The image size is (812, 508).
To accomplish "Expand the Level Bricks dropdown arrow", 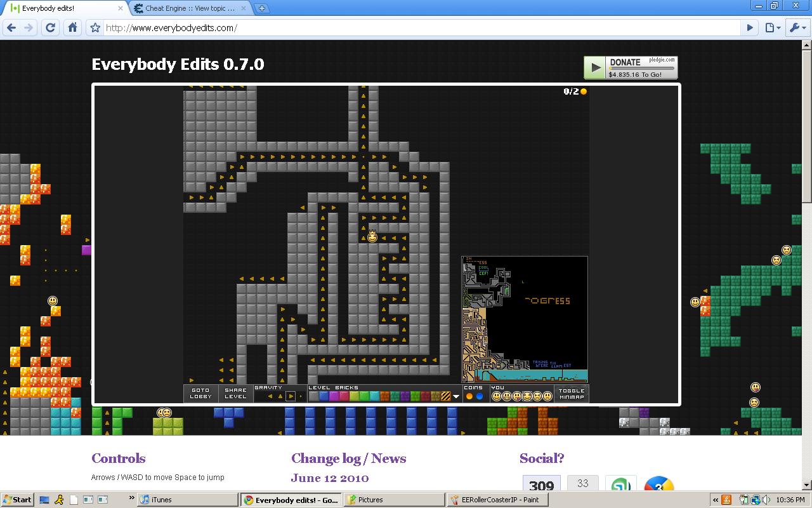I will 455,397.
